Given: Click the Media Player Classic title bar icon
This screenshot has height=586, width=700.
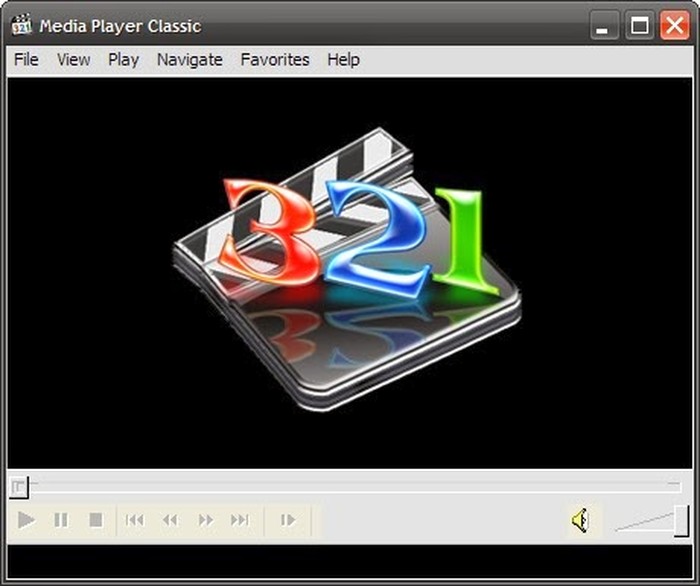Looking at the screenshot, I should pos(21,25).
